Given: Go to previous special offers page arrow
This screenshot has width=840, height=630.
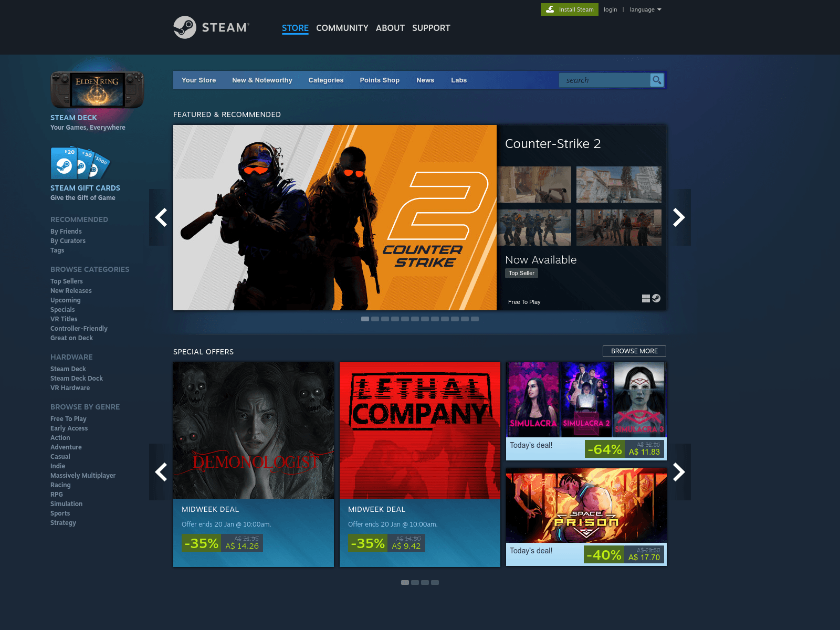Looking at the screenshot, I should click(x=161, y=472).
